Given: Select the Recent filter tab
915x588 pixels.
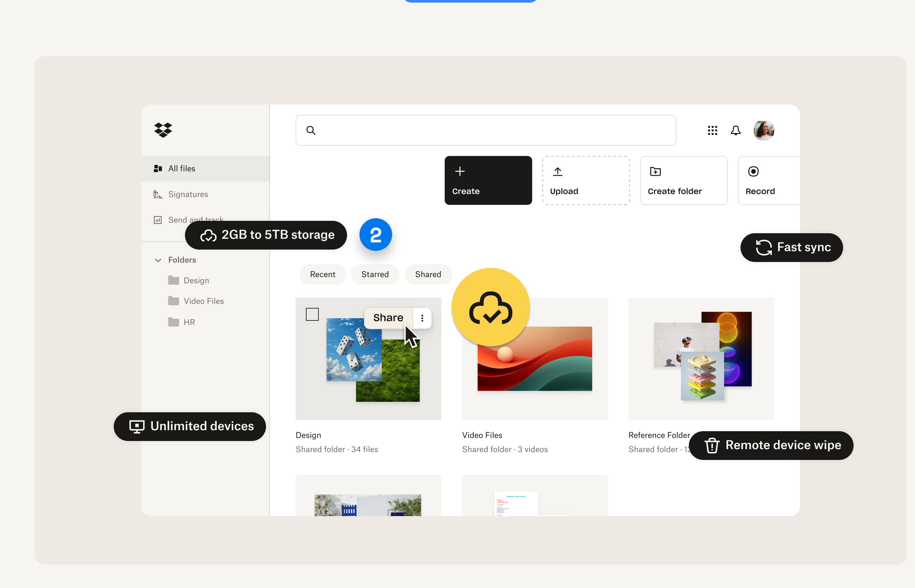Looking at the screenshot, I should (x=322, y=274).
